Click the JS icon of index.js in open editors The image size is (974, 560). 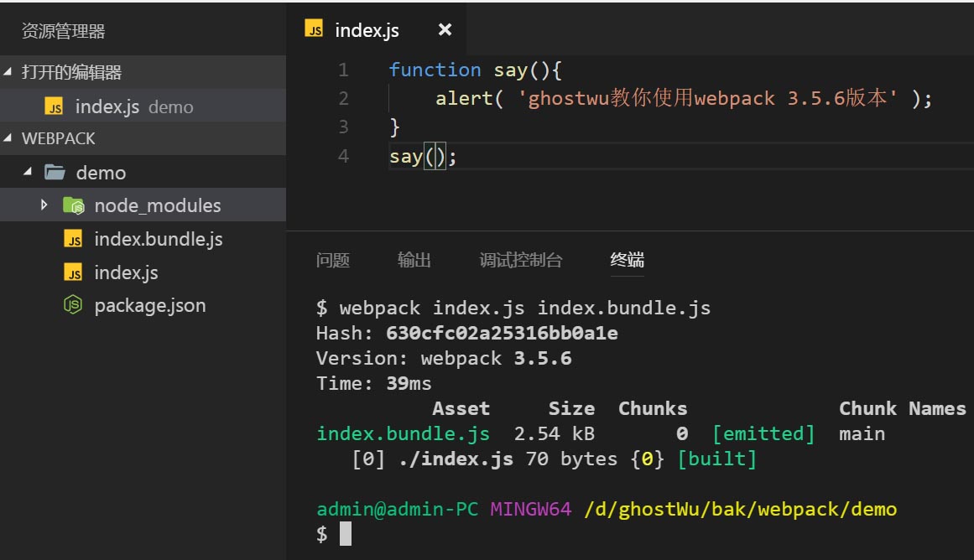tap(55, 107)
